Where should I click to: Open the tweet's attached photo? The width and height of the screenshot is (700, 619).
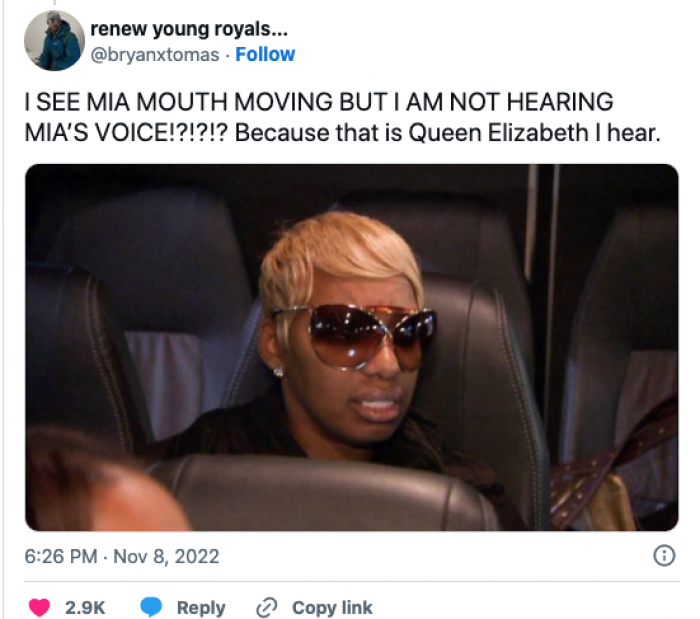(351, 347)
